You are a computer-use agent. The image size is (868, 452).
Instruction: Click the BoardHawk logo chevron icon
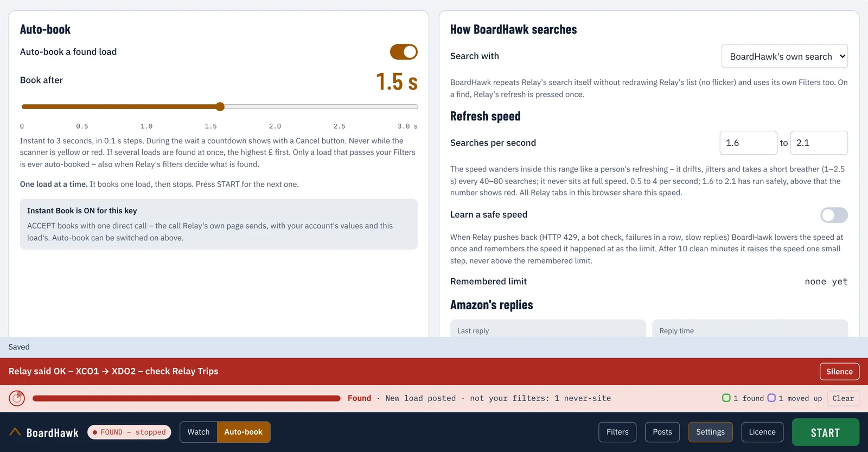[15, 432]
